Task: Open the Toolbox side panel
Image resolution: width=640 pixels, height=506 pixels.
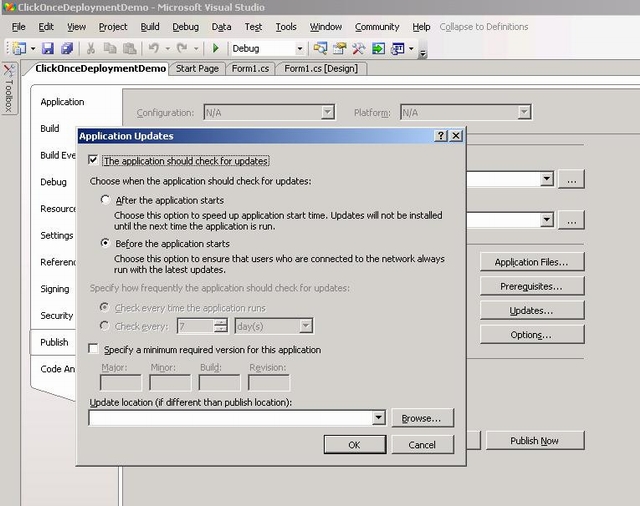Action: tap(9, 89)
